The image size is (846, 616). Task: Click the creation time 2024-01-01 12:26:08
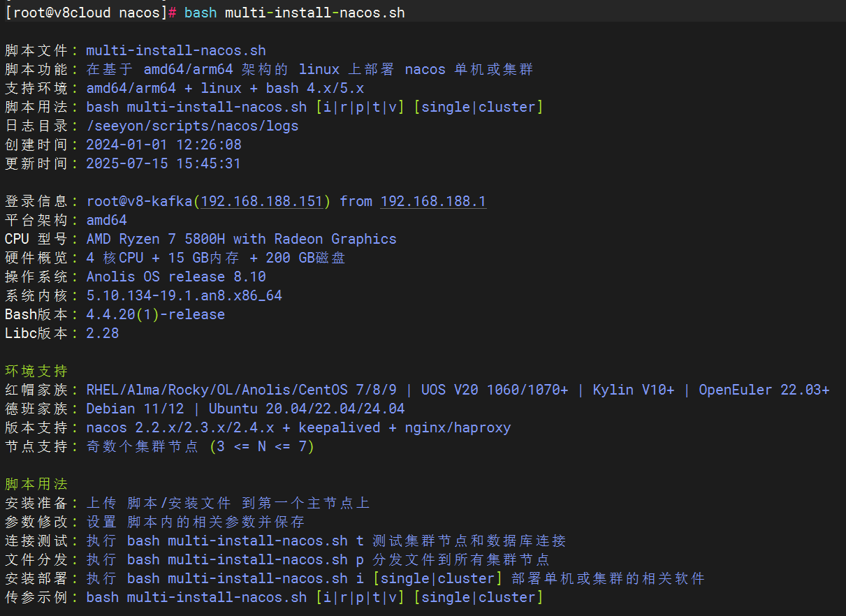pos(163,145)
